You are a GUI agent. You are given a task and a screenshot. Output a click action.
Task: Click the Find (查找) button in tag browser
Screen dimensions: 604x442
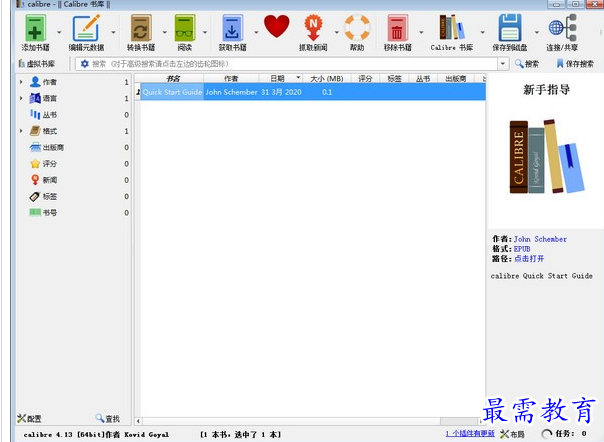(x=107, y=418)
